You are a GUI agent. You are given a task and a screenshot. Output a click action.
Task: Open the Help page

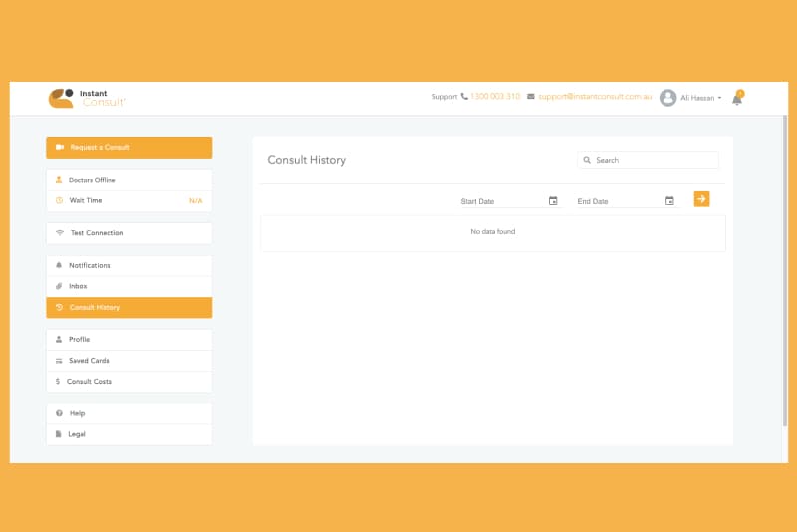coord(130,414)
